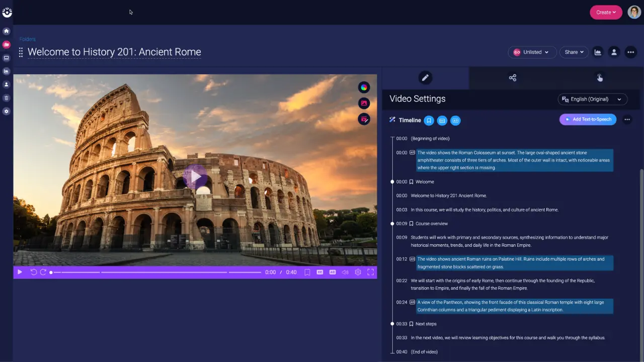This screenshot has width=644, height=362.
Task: Open video analytics chart icon beside Share
Action: [x=598, y=52]
